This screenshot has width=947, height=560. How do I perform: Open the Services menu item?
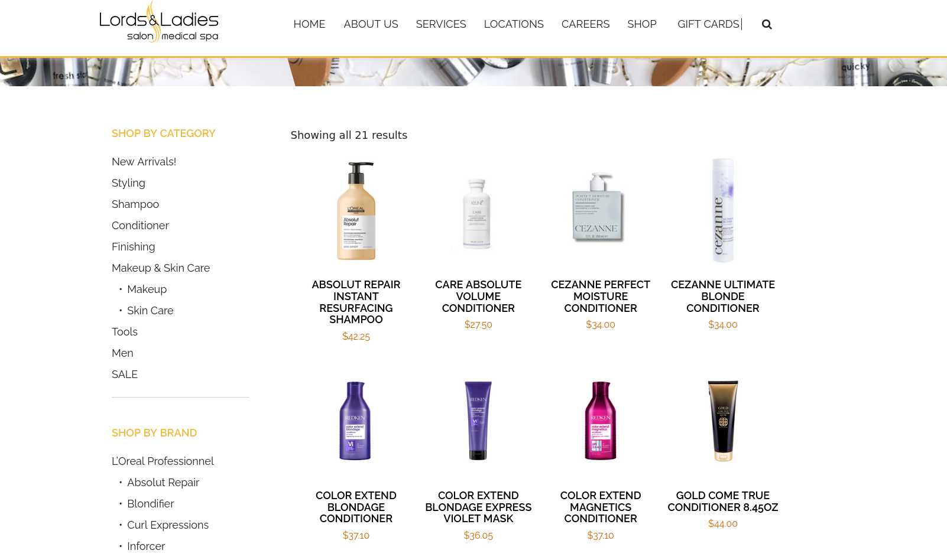[x=441, y=24]
